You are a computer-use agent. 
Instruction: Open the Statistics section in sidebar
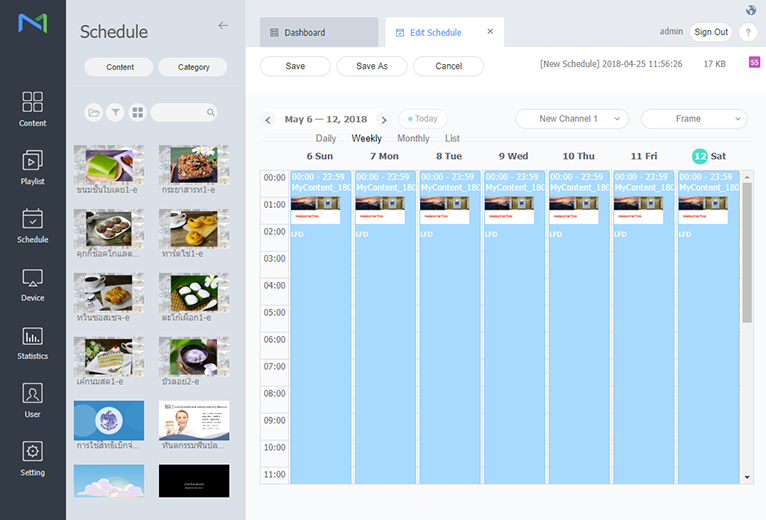(32, 343)
